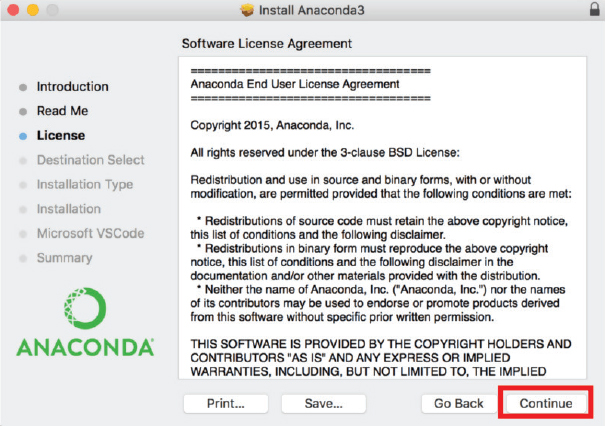Zoom the installer window with green button
Viewport: 605px width, 426px height.
(50, 10)
